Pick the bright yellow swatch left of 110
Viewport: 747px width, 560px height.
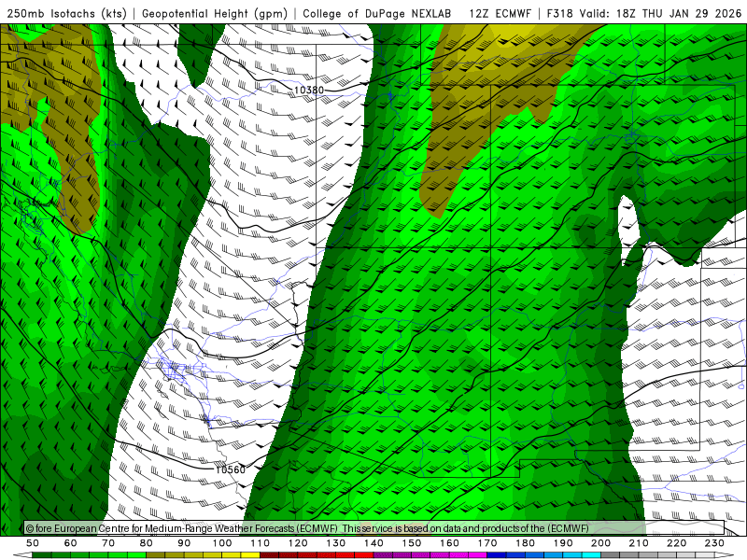click(x=250, y=555)
